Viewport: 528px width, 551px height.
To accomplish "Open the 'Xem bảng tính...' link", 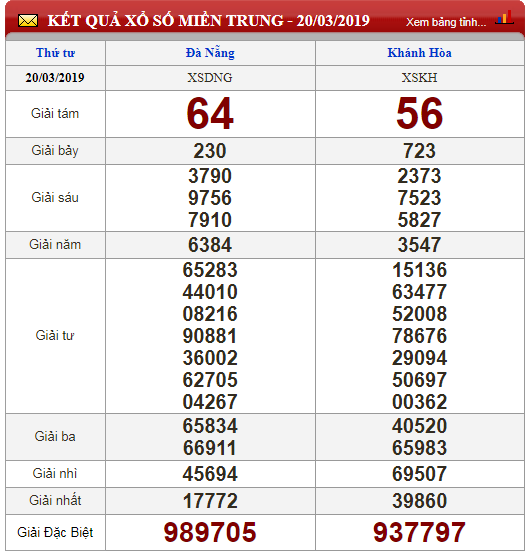I will coord(446,22).
